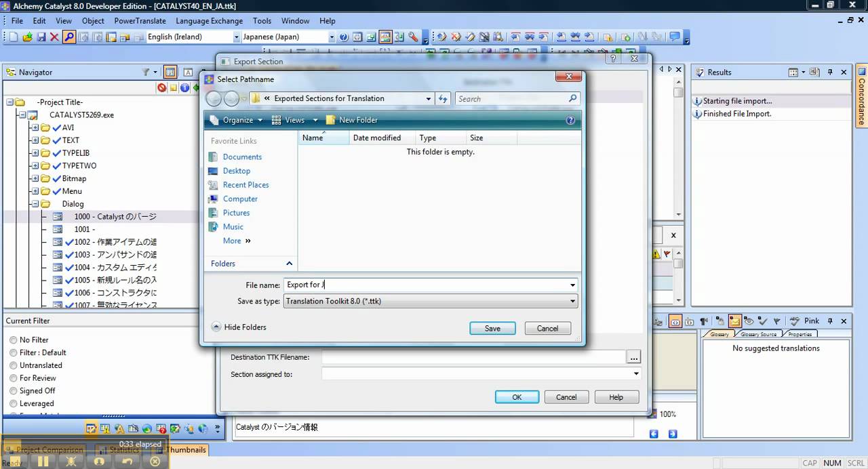This screenshot has height=469, width=868.
Task: Click the Save floppy disk toolbar icon
Action: 41,37
